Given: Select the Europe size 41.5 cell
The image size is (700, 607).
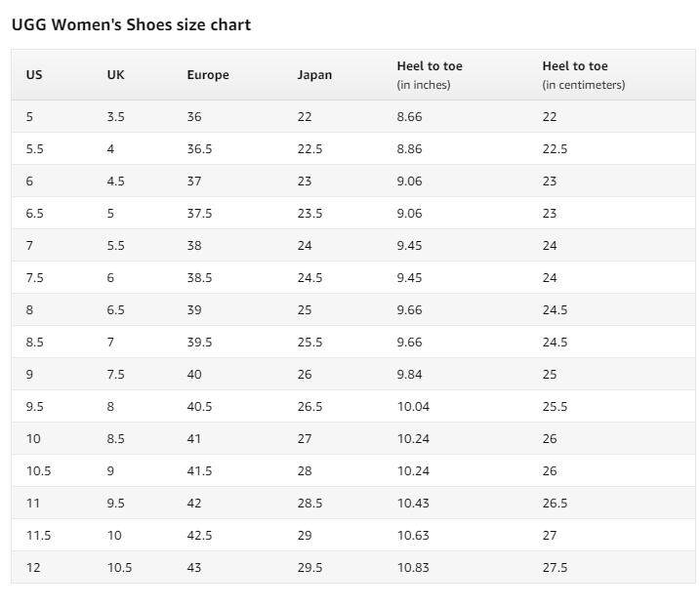Looking at the screenshot, I should pyautogui.click(x=199, y=471).
